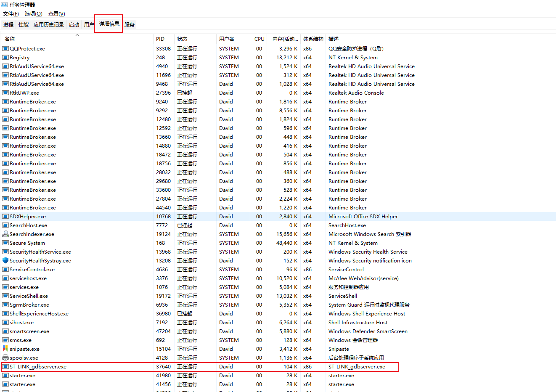Click description 'Windows Defender SmartScreen'
Image resolution: width=556 pixels, height=392 pixels.
click(368, 331)
